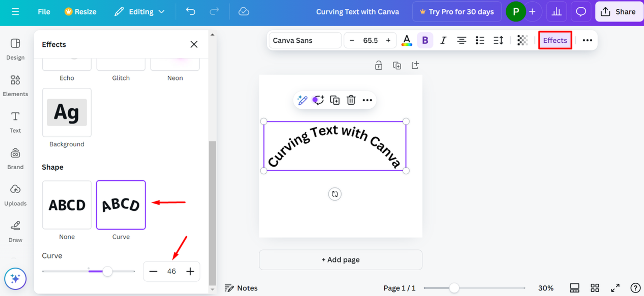Lock the selected text element
644x296 pixels.
(379, 65)
